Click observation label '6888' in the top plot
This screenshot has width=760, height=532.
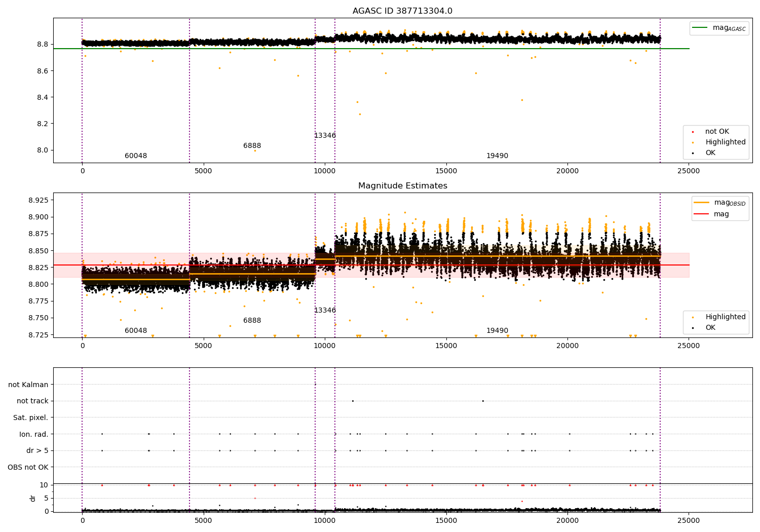click(x=252, y=146)
